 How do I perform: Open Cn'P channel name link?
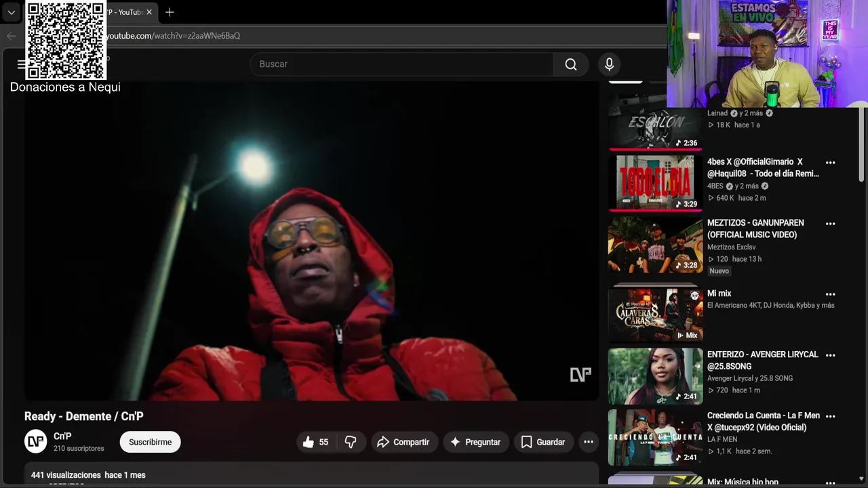tap(62, 436)
